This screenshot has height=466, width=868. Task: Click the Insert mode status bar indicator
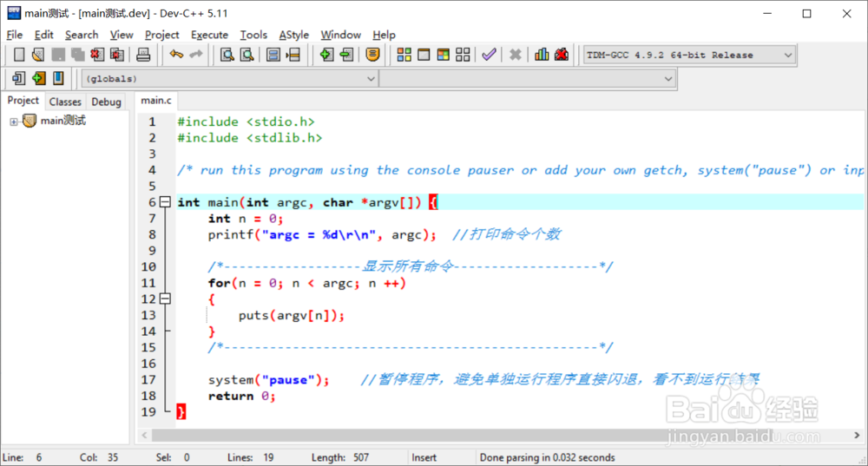424,457
